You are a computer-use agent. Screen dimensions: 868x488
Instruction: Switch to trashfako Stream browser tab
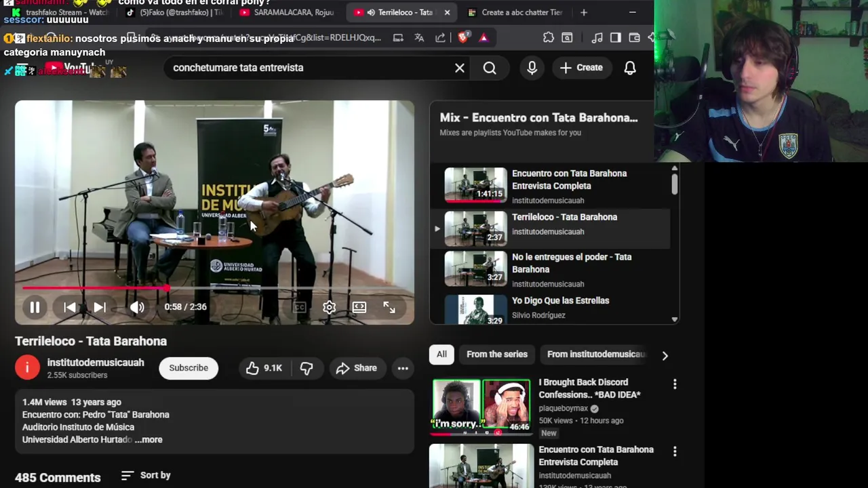[x=60, y=12]
